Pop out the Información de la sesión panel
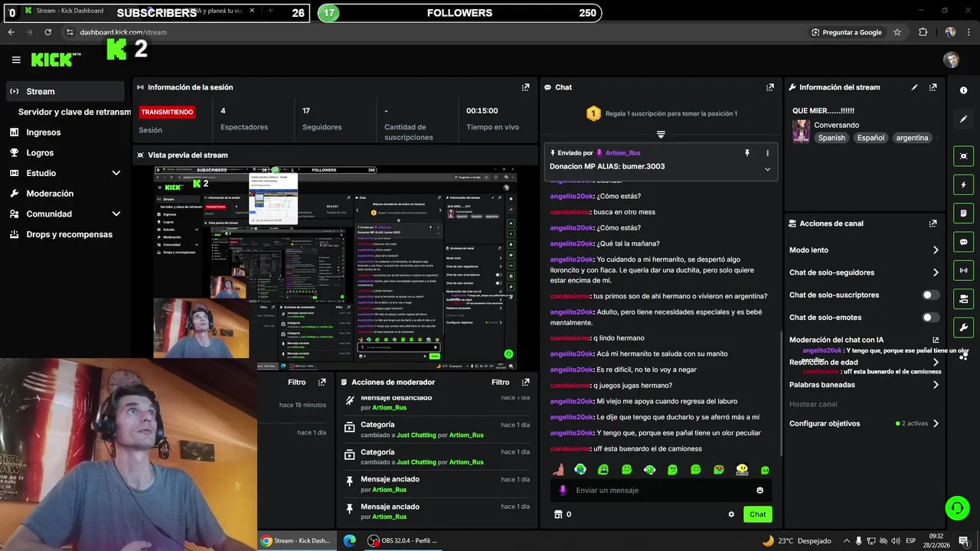 coord(525,87)
